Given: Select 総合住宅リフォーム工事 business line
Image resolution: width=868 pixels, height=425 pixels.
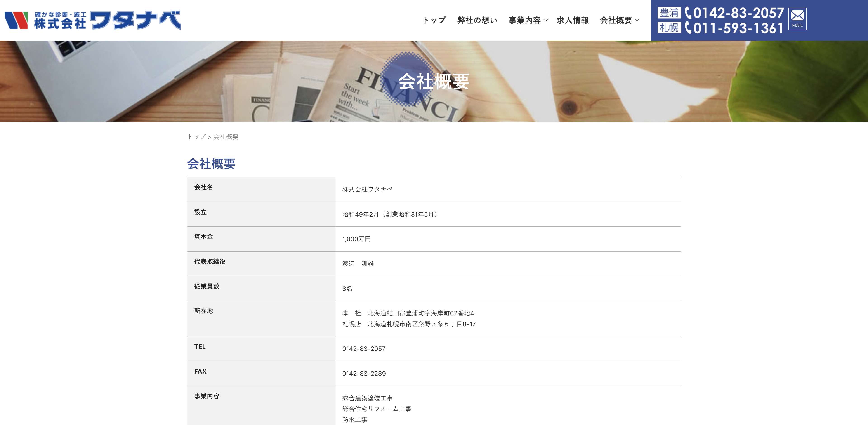Looking at the screenshot, I should pos(377,409).
